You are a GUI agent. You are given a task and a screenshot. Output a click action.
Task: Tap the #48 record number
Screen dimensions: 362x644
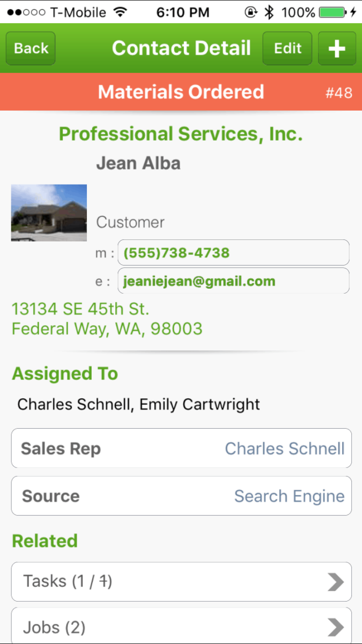click(x=339, y=93)
